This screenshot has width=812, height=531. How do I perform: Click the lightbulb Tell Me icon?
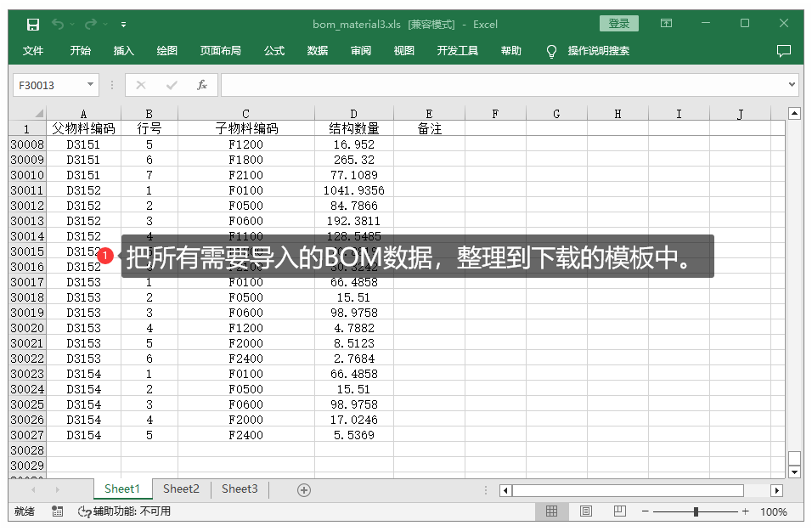point(551,51)
